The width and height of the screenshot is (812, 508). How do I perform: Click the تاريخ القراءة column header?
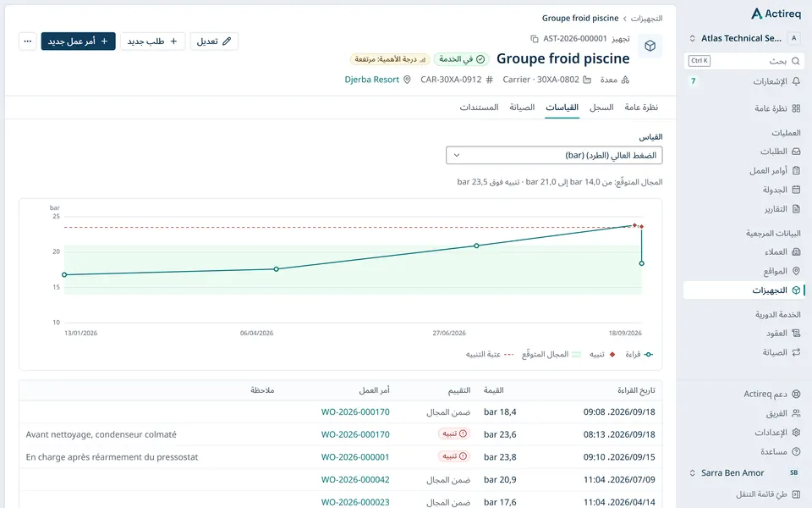[636, 390]
